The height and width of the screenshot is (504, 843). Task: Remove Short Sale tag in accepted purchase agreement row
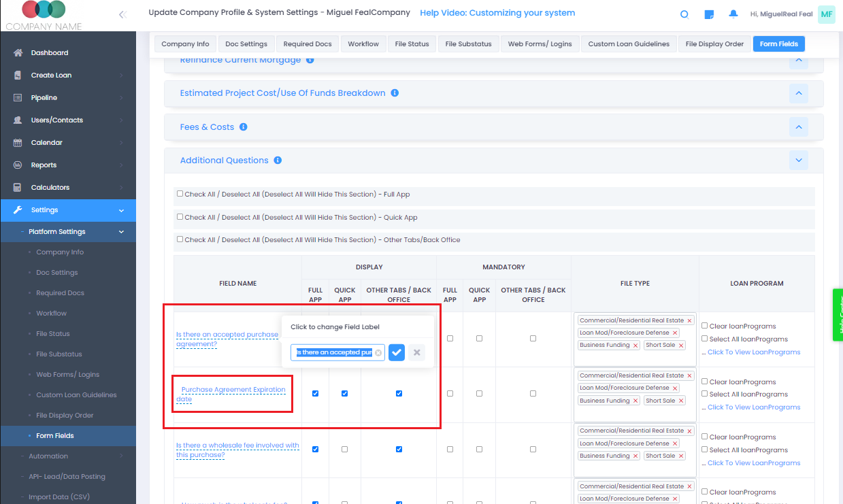[681, 346]
